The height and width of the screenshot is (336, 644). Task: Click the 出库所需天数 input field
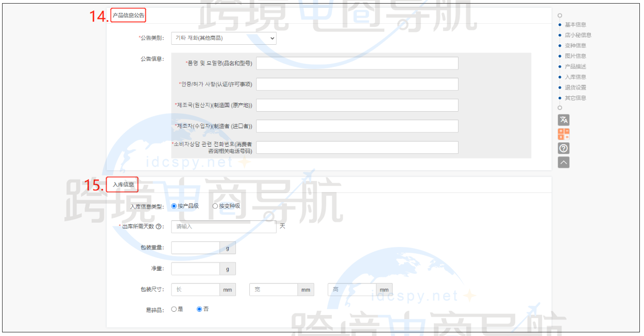pyautogui.click(x=223, y=226)
